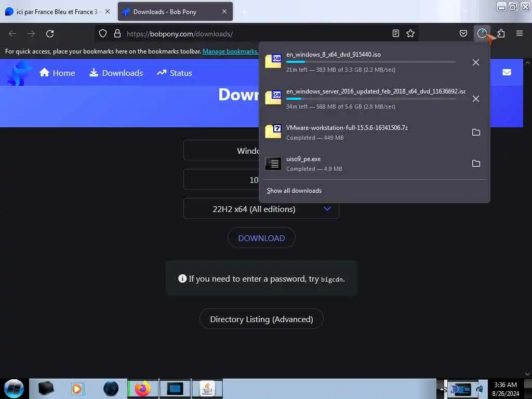Click the VMware 7z archive icon
This screenshot has height=399, width=532.
273,131
